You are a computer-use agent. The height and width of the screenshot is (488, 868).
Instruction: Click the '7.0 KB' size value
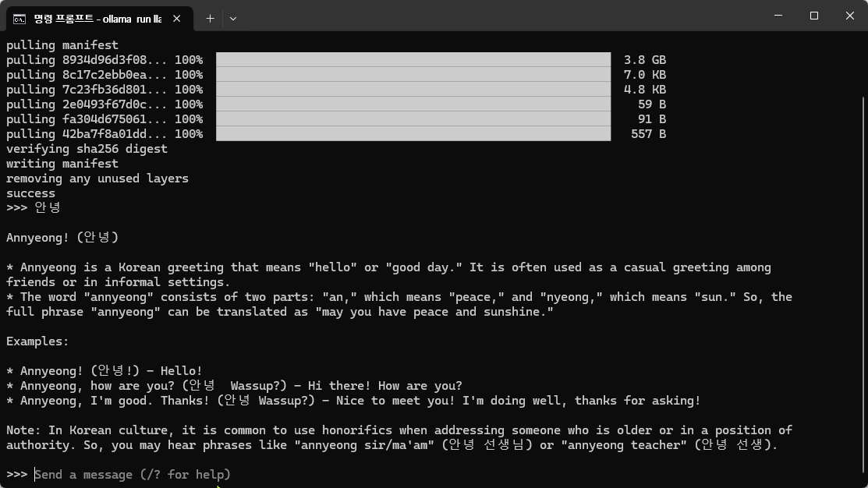coord(645,75)
